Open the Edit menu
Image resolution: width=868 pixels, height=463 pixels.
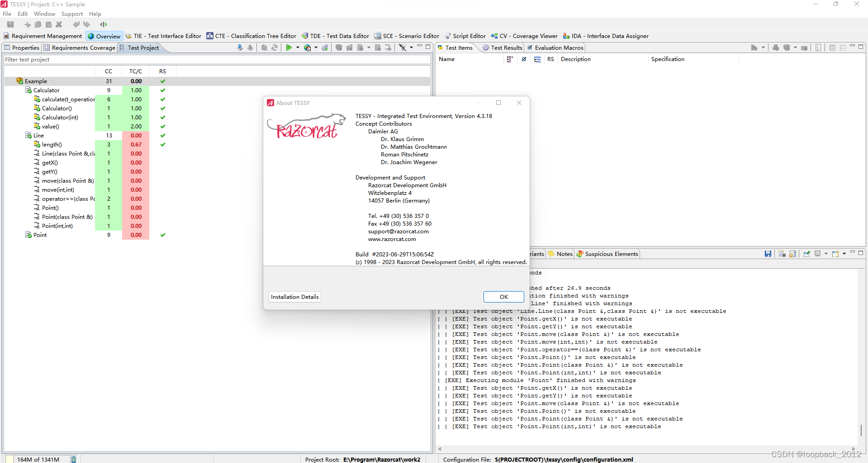click(23, 14)
